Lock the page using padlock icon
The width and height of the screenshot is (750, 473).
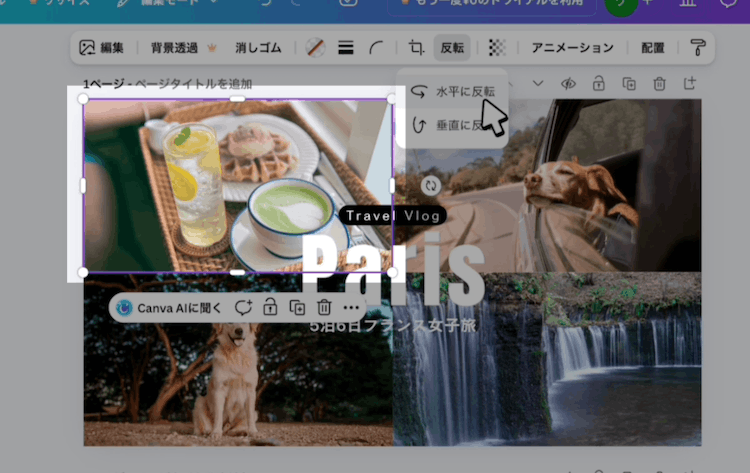point(598,84)
